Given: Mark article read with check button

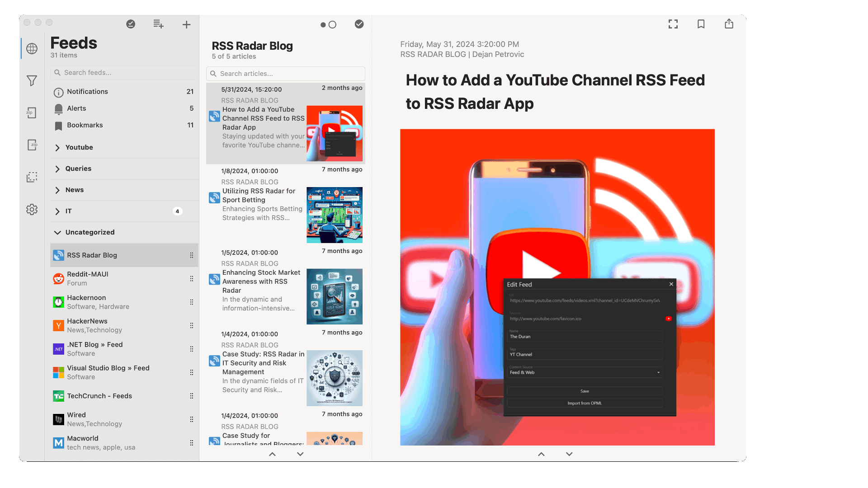Looking at the screenshot, I should [359, 24].
